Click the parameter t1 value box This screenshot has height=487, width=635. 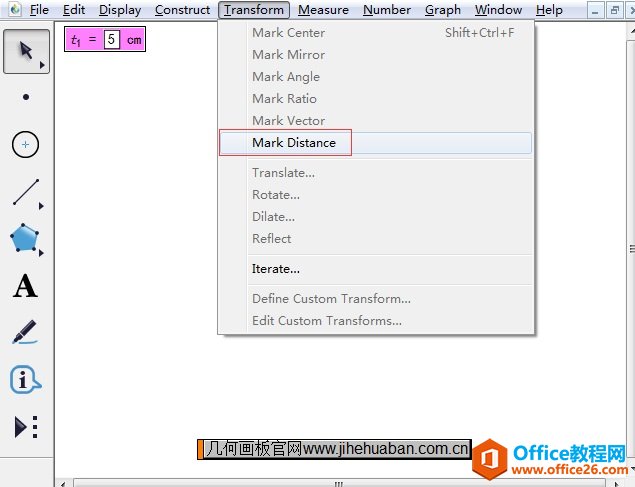pos(111,40)
